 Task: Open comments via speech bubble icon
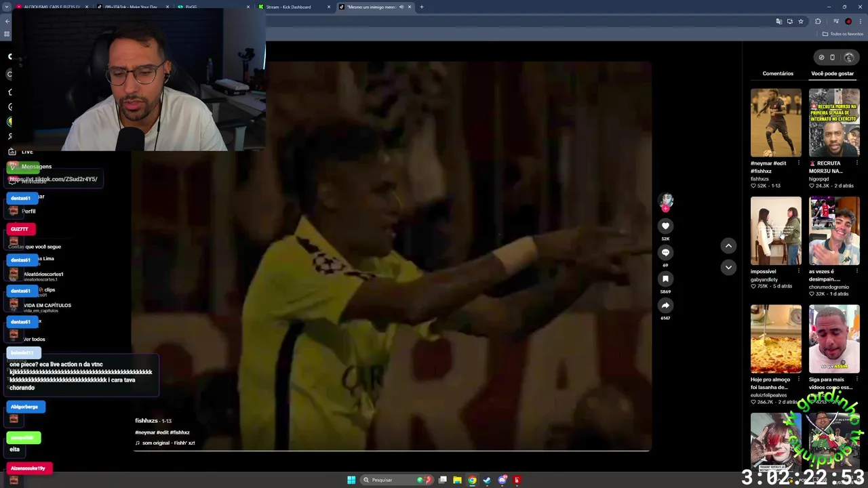[x=665, y=252]
